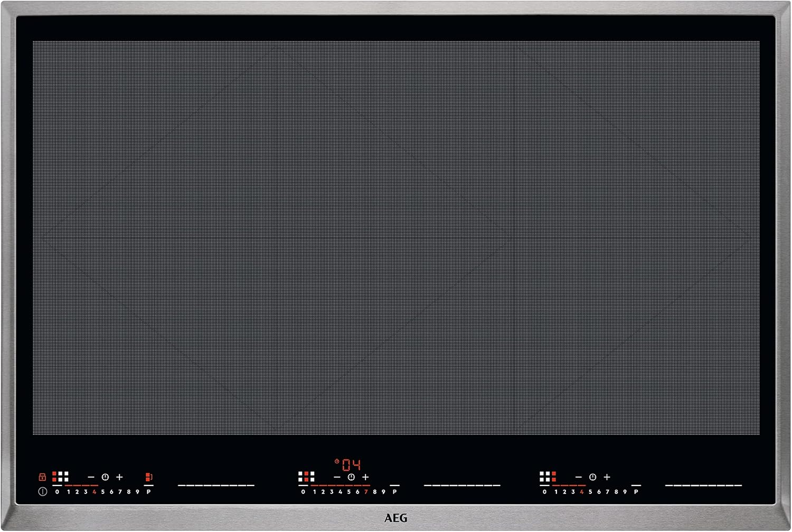Set middle zone heat to 0
The height and width of the screenshot is (532, 792).
(303, 492)
